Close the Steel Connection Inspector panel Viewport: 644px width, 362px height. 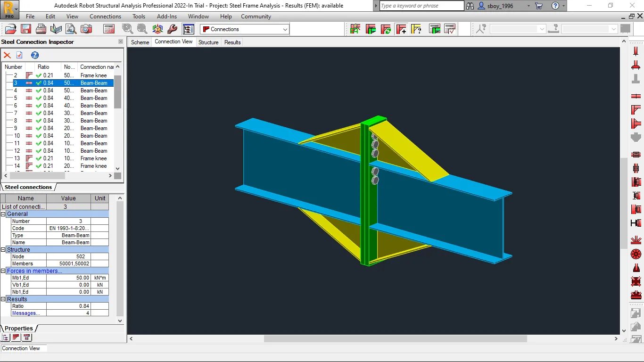pyautogui.click(x=121, y=42)
